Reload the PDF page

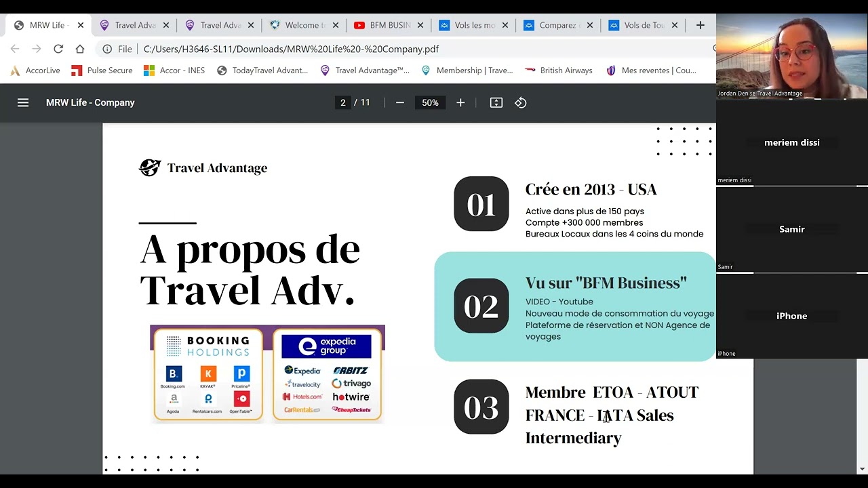pyautogui.click(x=58, y=49)
